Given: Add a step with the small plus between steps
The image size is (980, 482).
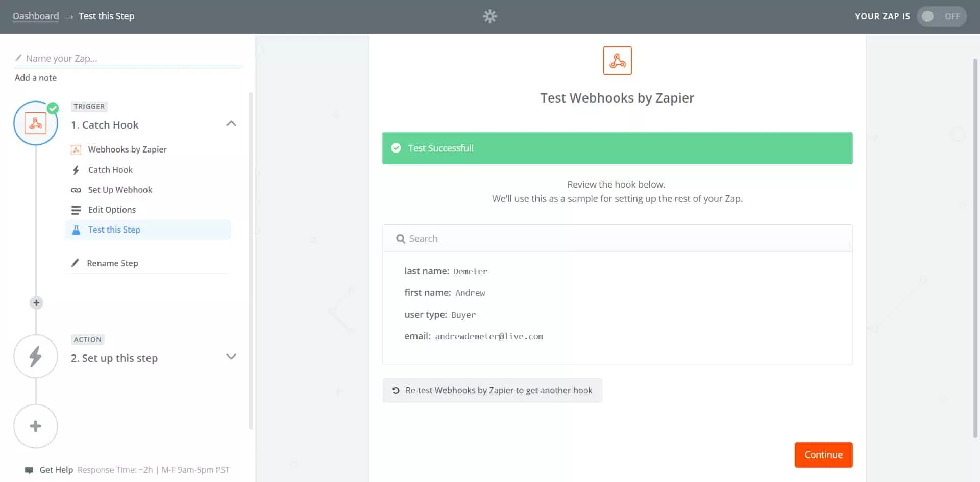Looking at the screenshot, I should (36, 302).
